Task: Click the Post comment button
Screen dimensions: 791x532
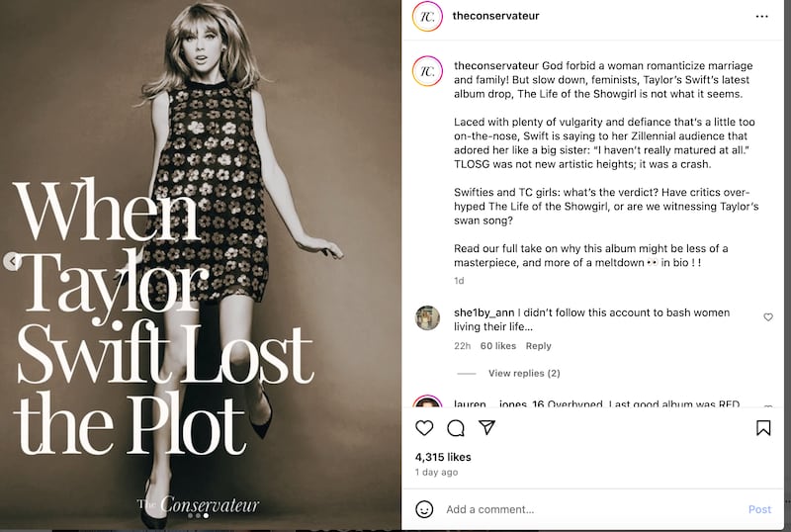Action: point(759,509)
